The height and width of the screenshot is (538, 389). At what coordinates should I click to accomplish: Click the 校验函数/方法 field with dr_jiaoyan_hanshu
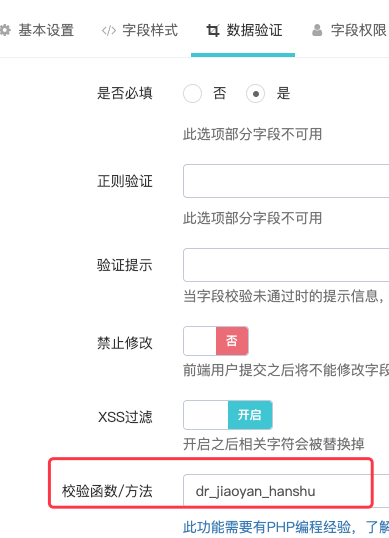[286, 491]
